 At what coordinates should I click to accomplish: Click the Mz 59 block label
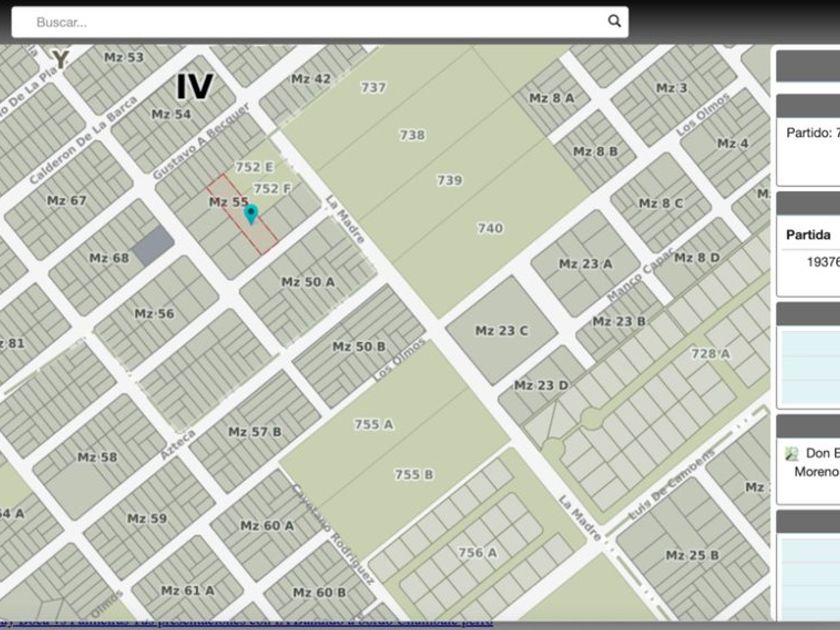[147, 519]
